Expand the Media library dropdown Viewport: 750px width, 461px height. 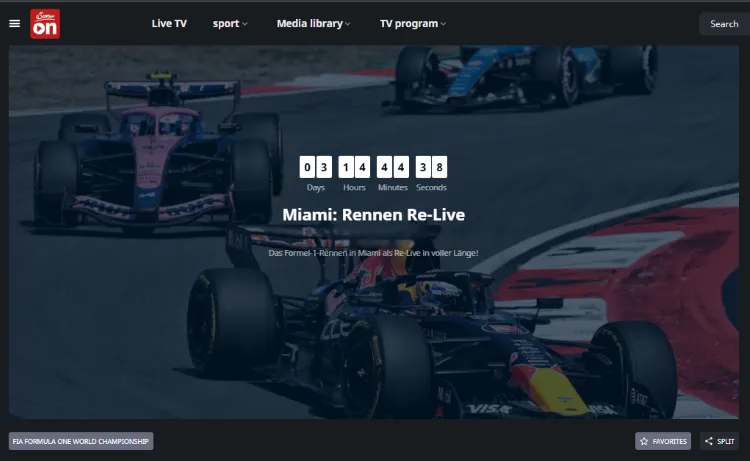tap(313, 23)
